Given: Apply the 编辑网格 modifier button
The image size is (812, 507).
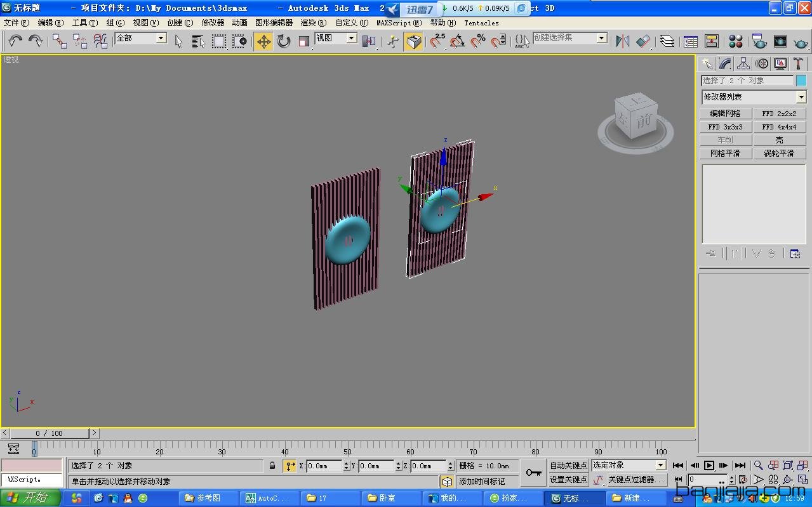Looking at the screenshot, I should [x=726, y=114].
